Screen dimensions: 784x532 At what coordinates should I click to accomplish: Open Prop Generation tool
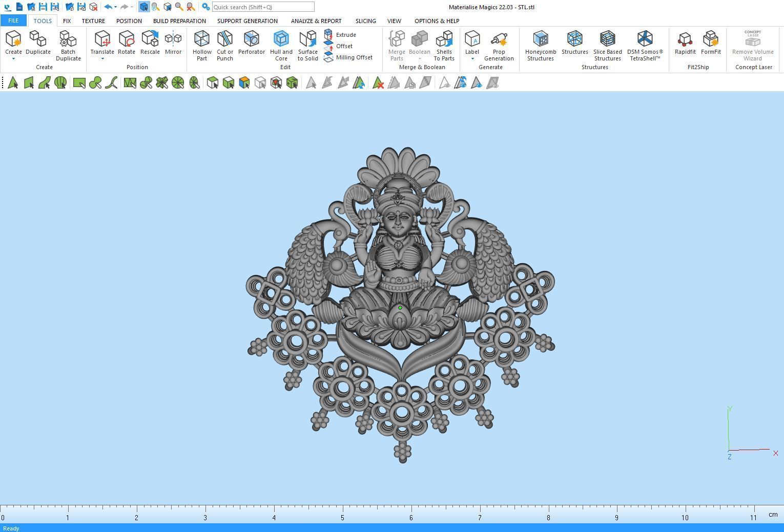499,46
